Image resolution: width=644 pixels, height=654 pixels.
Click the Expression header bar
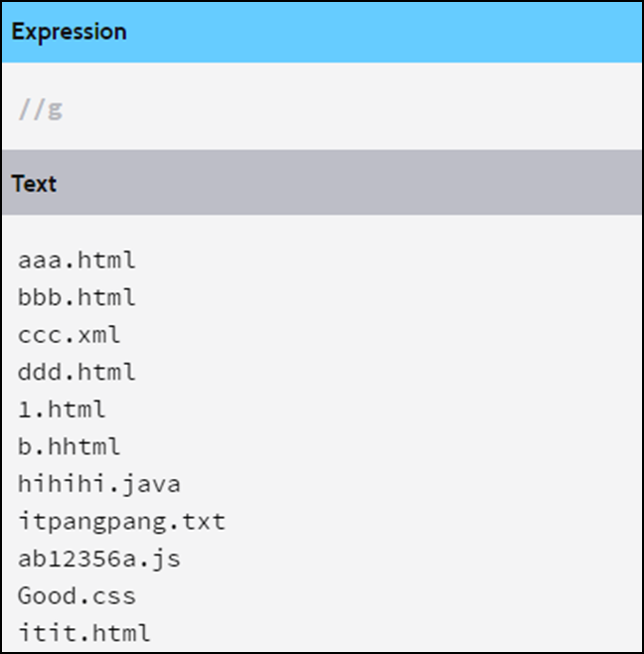click(x=322, y=33)
